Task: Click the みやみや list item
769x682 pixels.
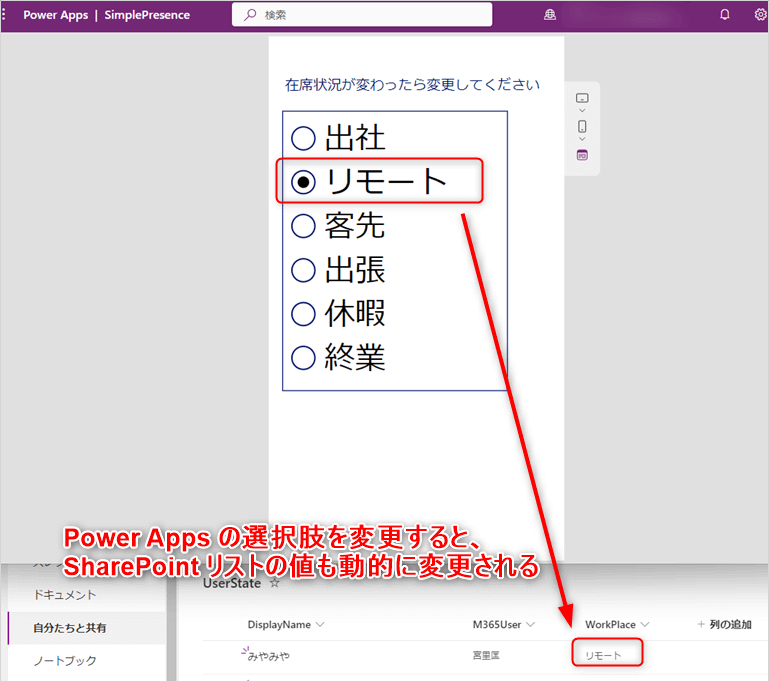Action: pyautogui.click(x=269, y=656)
